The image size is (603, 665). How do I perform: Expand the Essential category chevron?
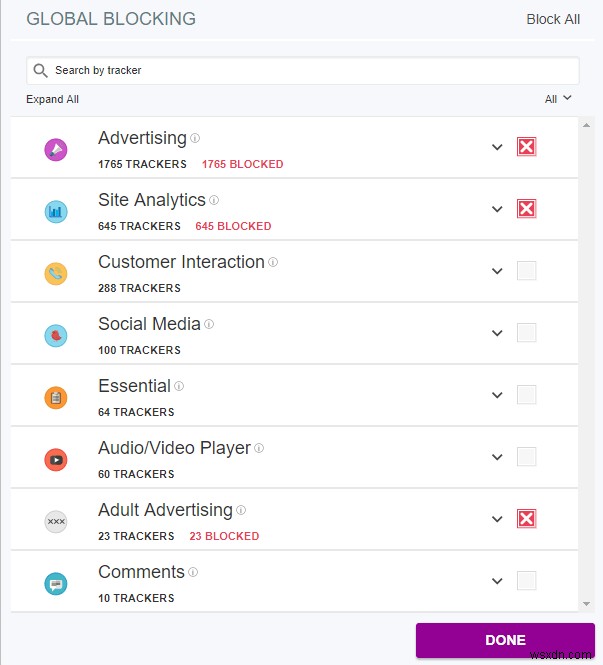[x=497, y=395]
